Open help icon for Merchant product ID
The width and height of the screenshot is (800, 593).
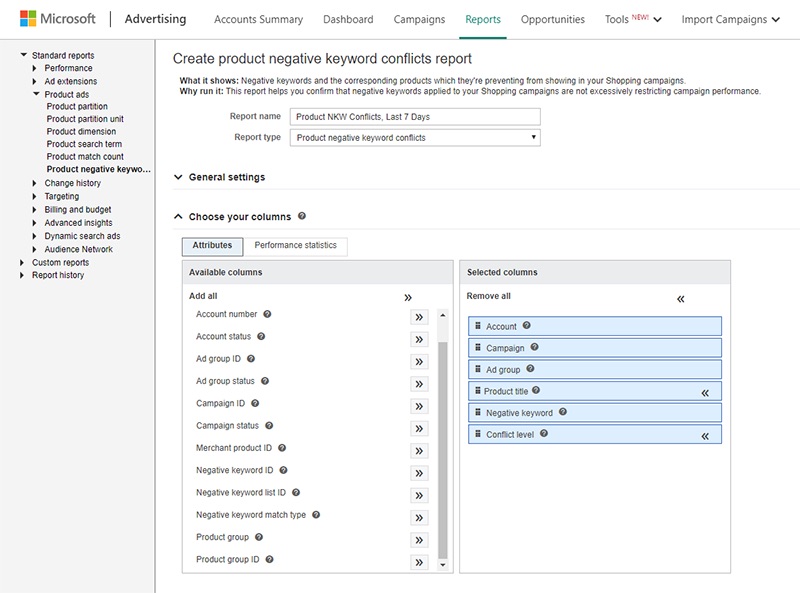point(282,448)
